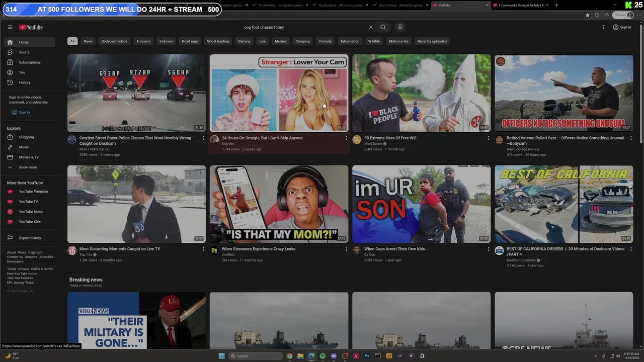Select the Memes filter chip

coord(281,41)
